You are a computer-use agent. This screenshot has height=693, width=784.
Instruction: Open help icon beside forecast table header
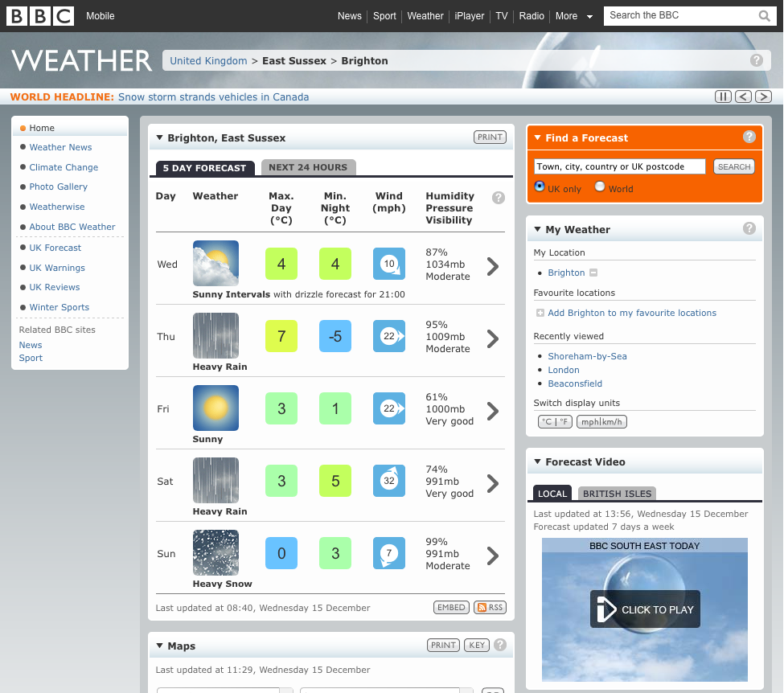(499, 198)
